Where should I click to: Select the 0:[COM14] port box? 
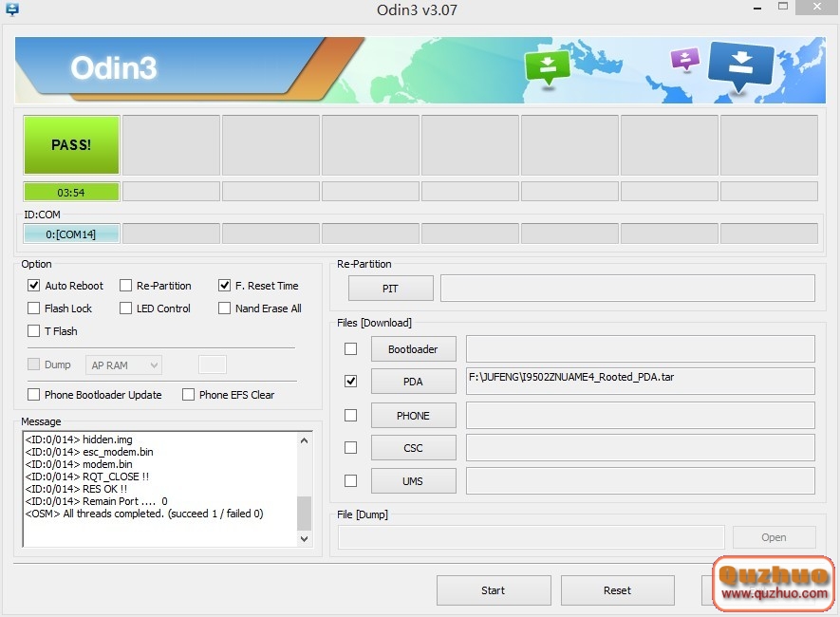pos(71,232)
